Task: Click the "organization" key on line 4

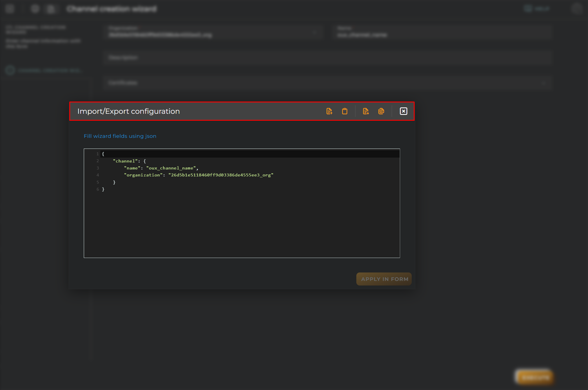Action: coord(143,175)
